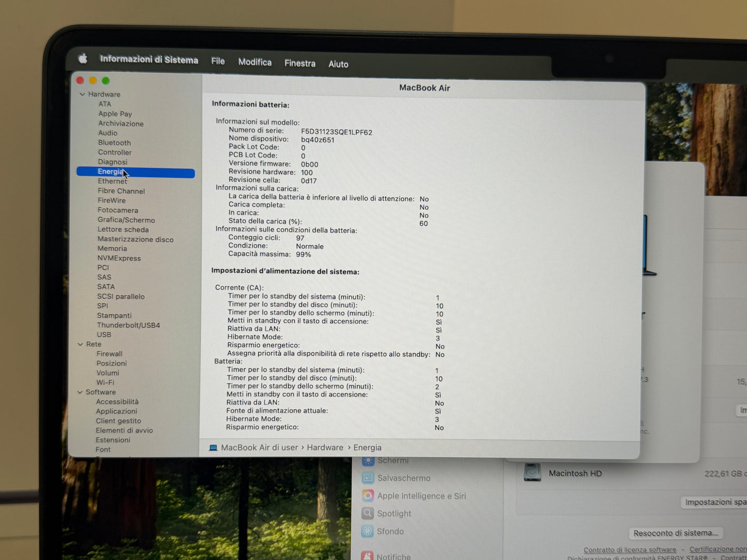Viewport: 747px width, 560px height.
Task: Select Archiviazione in the sidebar
Action: click(x=121, y=123)
